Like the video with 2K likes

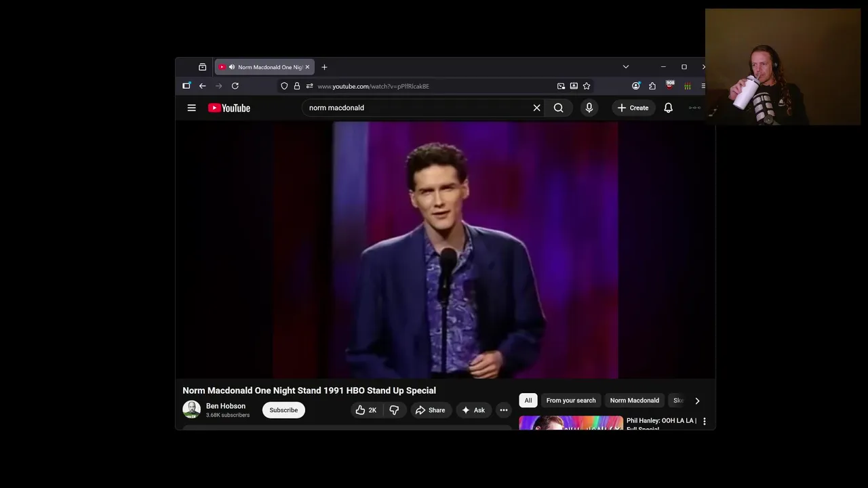pyautogui.click(x=366, y=410)
